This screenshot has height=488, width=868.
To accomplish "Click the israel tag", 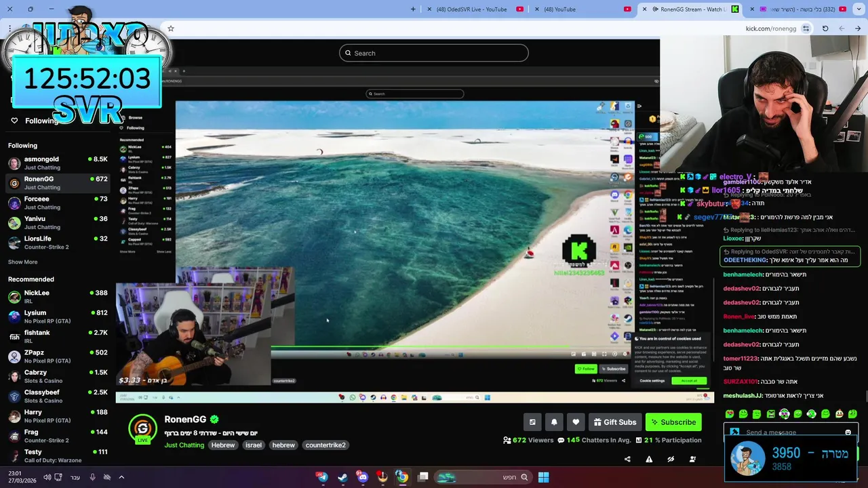I will [x=254, y=445].
